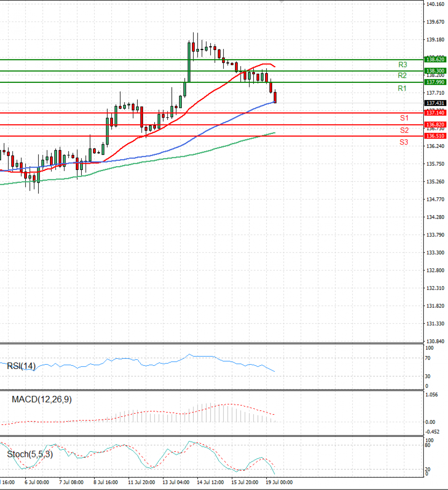Screen dimensions: 448x490
Task: Click the R1 resistance label
Action: coord(402,89)
